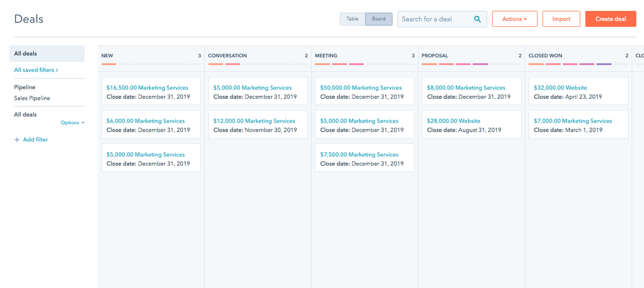Open $5,000.00 deal in CONVERSATION column
644x288 pixels.
tap(252, 88)
